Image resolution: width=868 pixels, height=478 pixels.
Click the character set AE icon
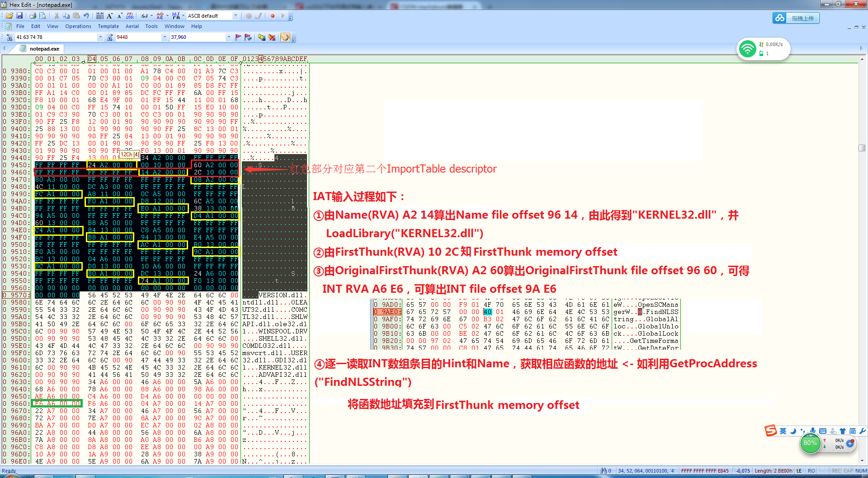[x=160, y=16]
